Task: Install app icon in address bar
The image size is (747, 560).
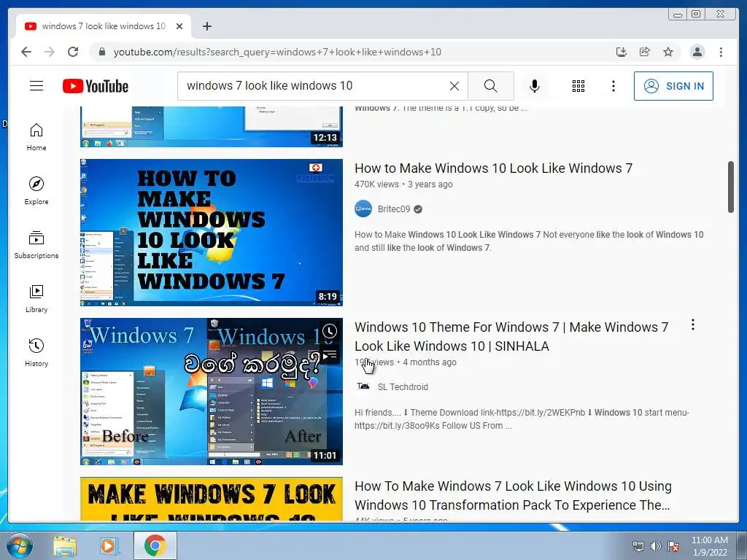Action: tap(622, 52)
